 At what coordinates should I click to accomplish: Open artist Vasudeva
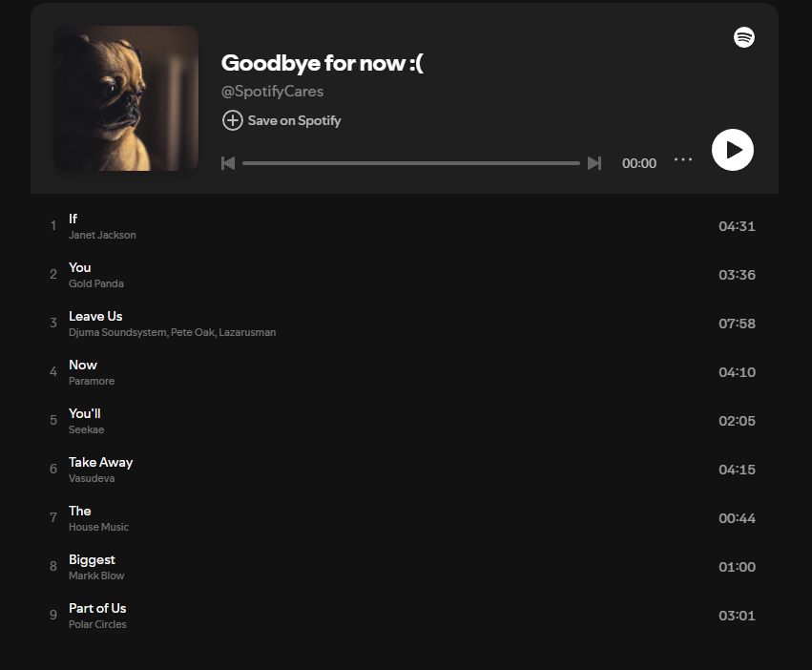click(x=92, y=478)
